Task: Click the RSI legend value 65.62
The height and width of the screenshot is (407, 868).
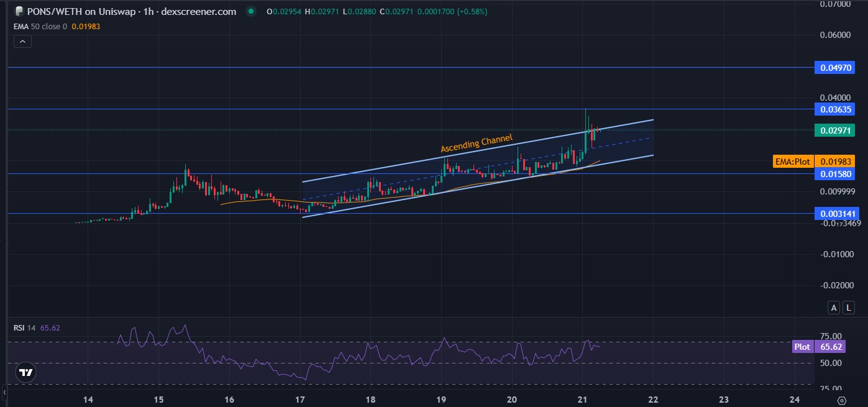Action: click(x=50, y=327)
